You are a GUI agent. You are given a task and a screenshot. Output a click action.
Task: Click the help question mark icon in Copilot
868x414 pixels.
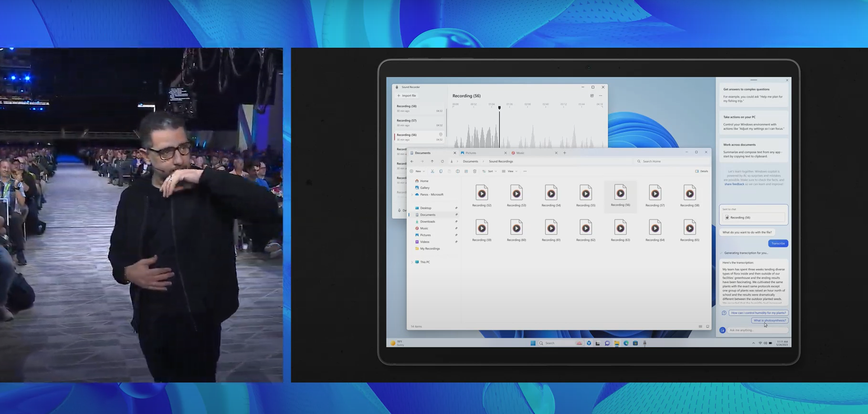[724, 313]
